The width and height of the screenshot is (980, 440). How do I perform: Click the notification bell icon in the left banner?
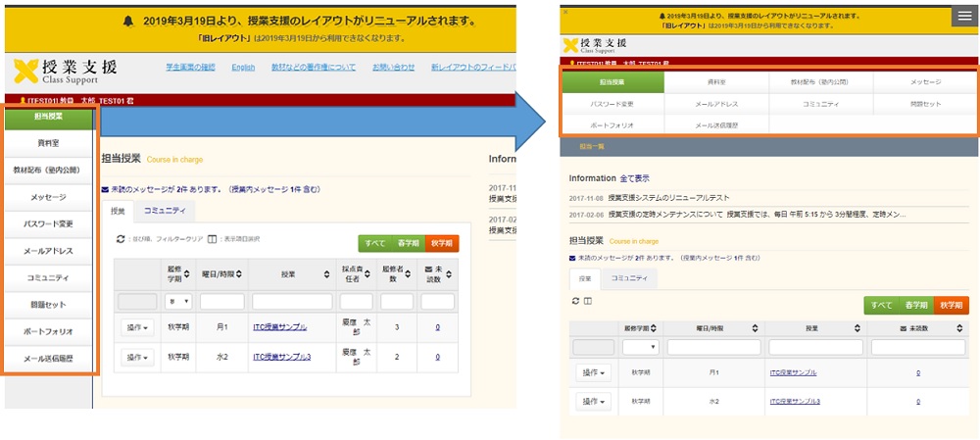tap(129, 21)
